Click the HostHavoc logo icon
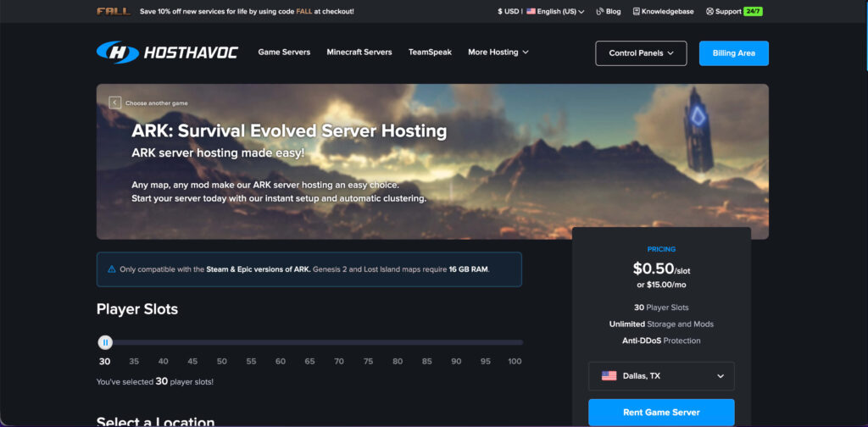The image size is (868, 427). [x=117, y=53]
